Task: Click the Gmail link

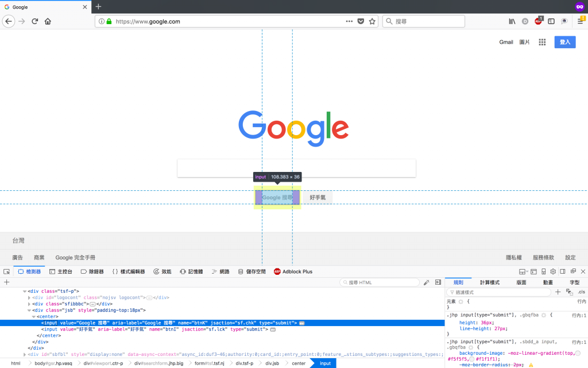Action: coord(506,42)
